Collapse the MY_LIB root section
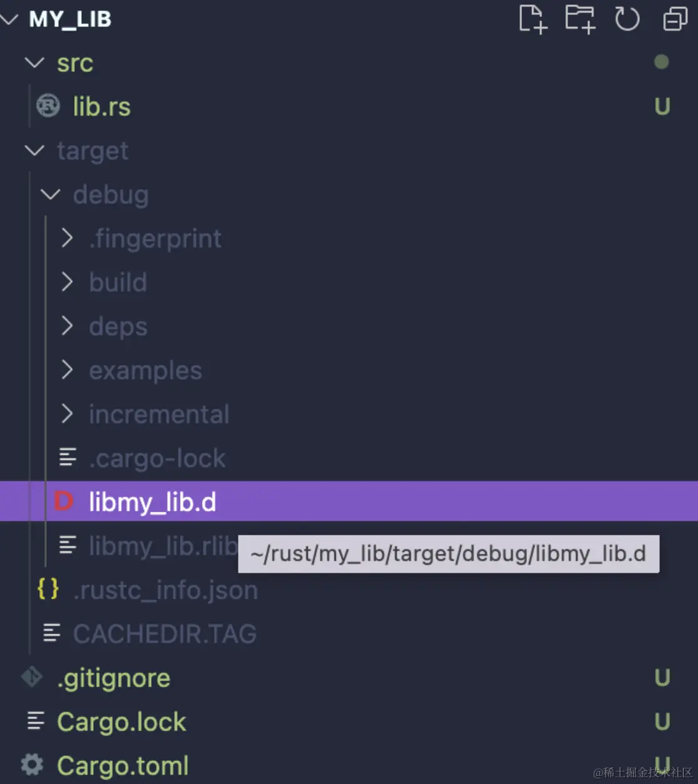 click(9, 19)
